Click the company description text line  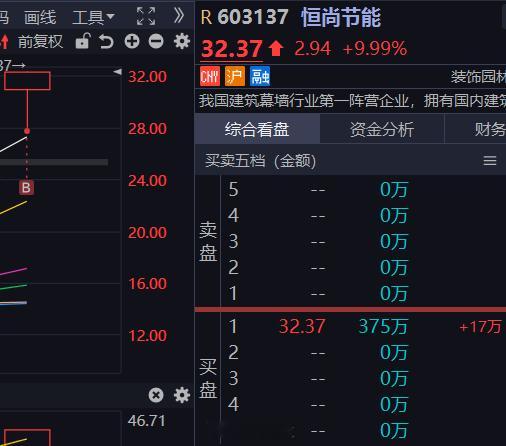pos(352,101)
